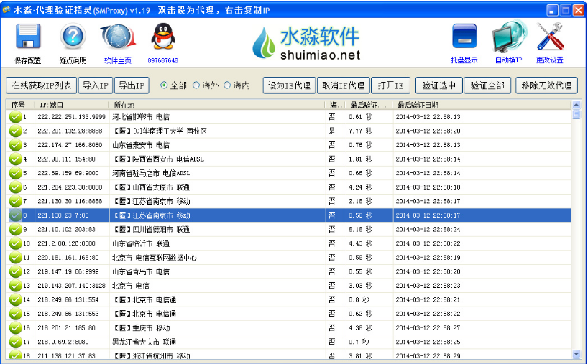
Task: Open the 软件主页 globe icon
Action: click(x=118, y=37)
